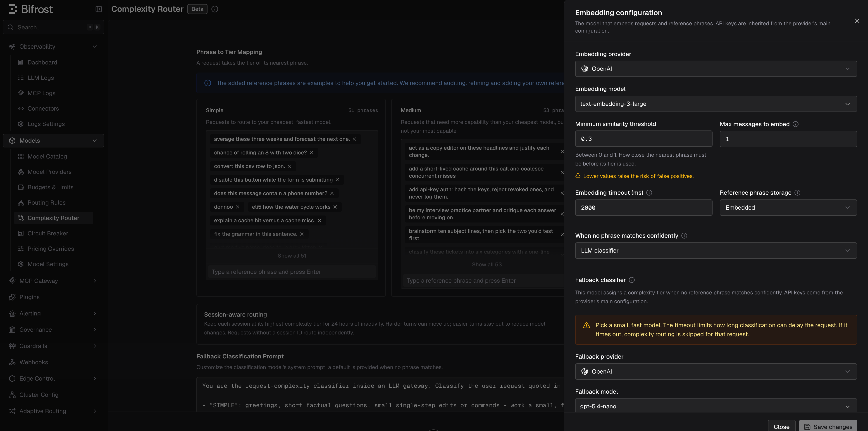Navigate to Model Catalog
868x431 pixels.
(54, 156)
